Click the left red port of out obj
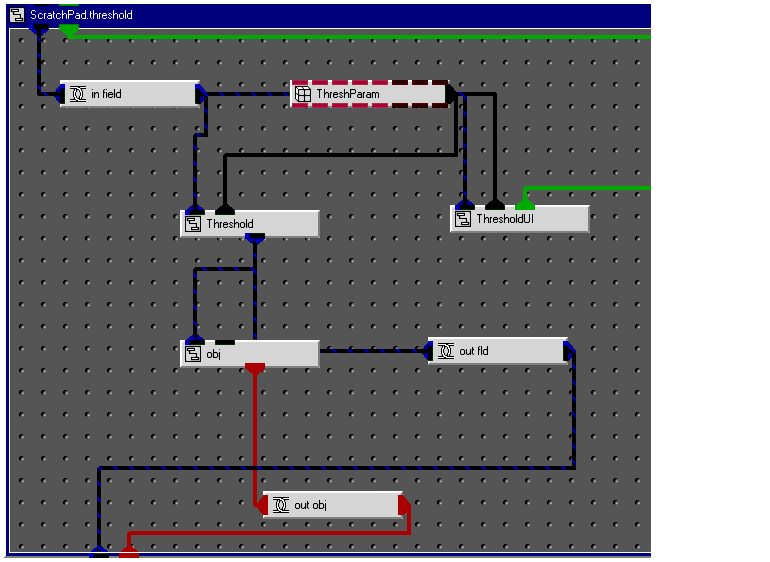The height and width of the screenshot is (562, 770). click(260, 505)
